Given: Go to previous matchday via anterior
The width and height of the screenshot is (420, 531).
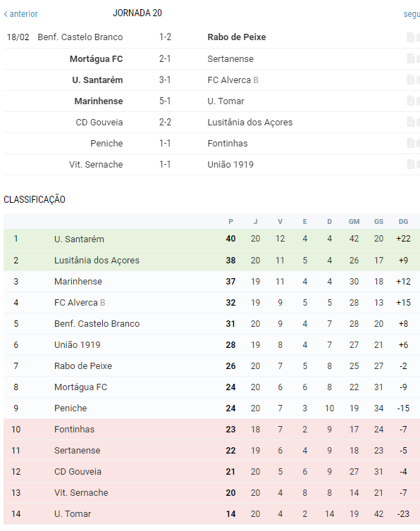Looking at the screenshot, I should pos(20,14).
